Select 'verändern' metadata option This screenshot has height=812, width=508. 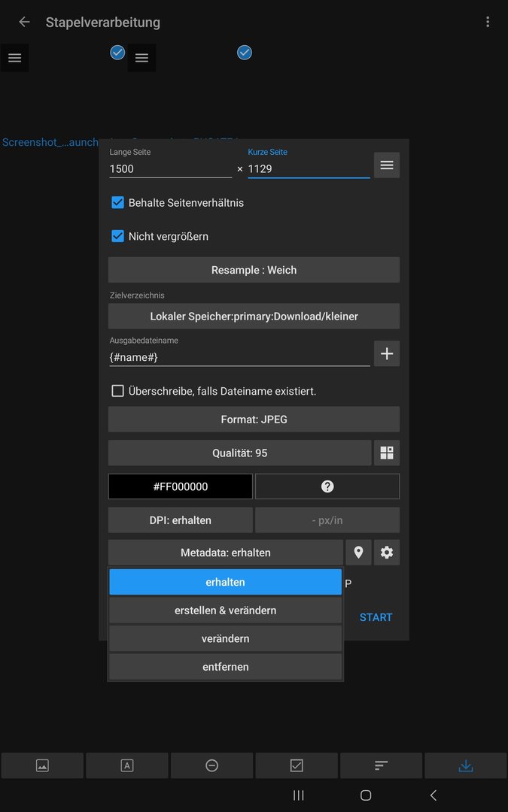pyautogui.click(x=226, y=638)
